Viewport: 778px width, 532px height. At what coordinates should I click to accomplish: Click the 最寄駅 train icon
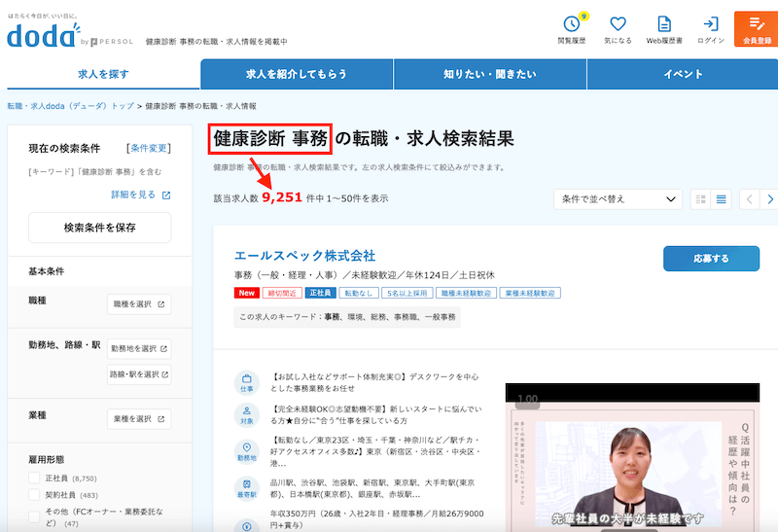[247, 488]
